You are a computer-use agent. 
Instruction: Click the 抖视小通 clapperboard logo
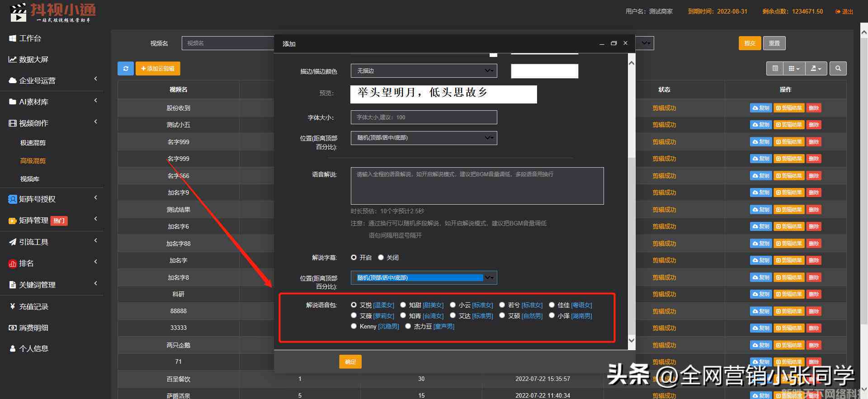(x=19, y=13)
